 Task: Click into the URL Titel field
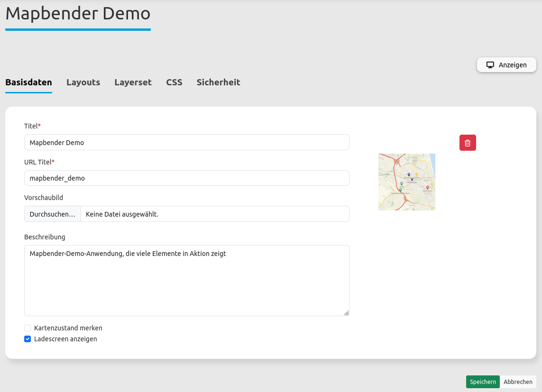186,178
